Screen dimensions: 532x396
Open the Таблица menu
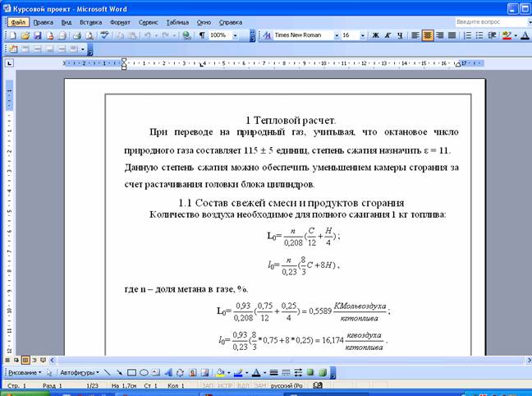177,22
